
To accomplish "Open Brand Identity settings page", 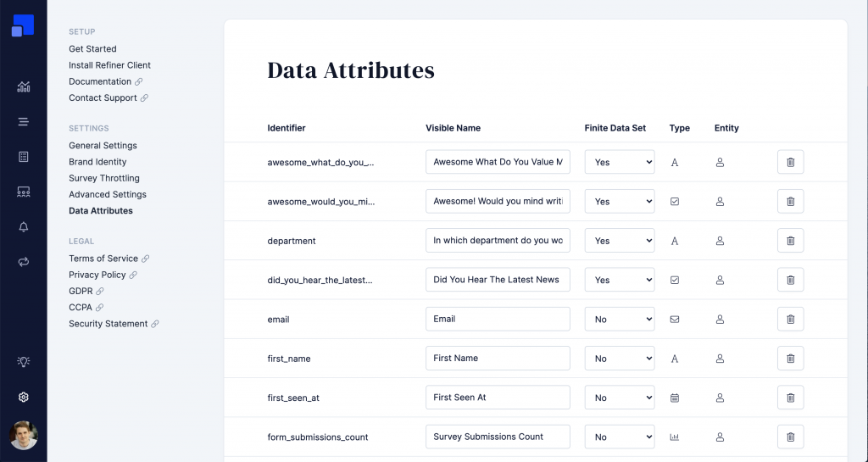I will pyautogui.click(x=97, y=162).
